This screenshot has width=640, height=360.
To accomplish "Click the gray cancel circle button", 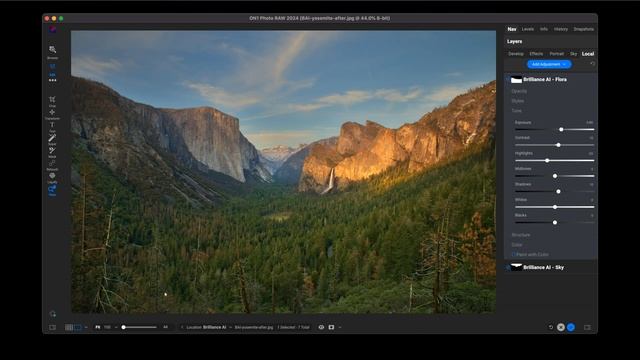I will click(x=561, y=327).
